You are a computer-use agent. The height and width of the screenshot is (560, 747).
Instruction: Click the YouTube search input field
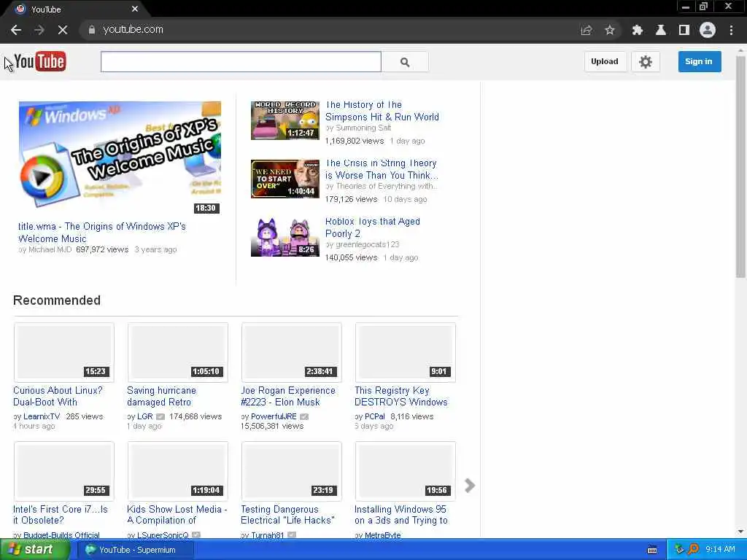coord(241,62)
